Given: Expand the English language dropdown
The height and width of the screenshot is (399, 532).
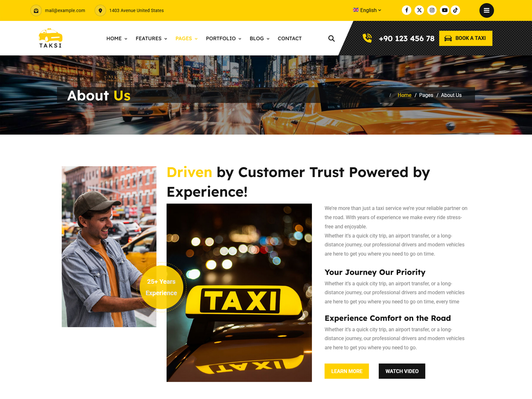Looking at the screenshot, I should [x=367, y=10].
